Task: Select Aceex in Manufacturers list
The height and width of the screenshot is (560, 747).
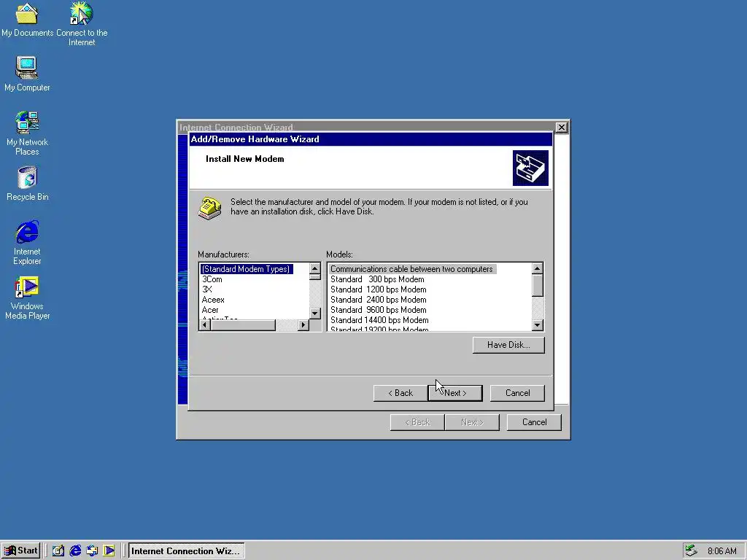Action: 213,300
